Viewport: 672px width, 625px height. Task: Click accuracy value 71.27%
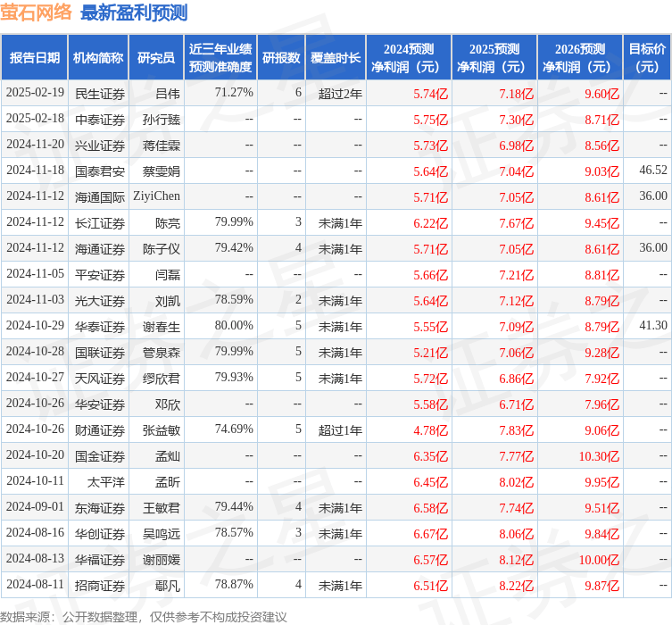(x=234, y=92)
